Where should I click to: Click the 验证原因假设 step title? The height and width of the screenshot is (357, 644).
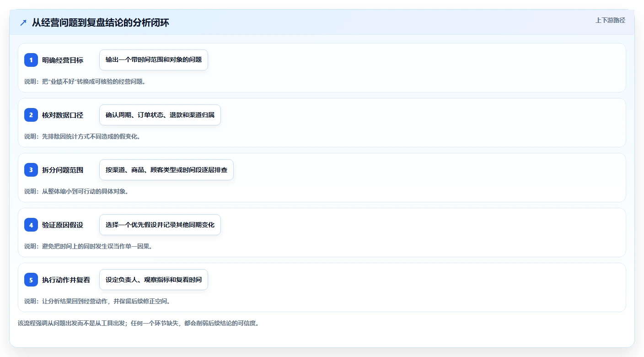[x=63, y=225]
